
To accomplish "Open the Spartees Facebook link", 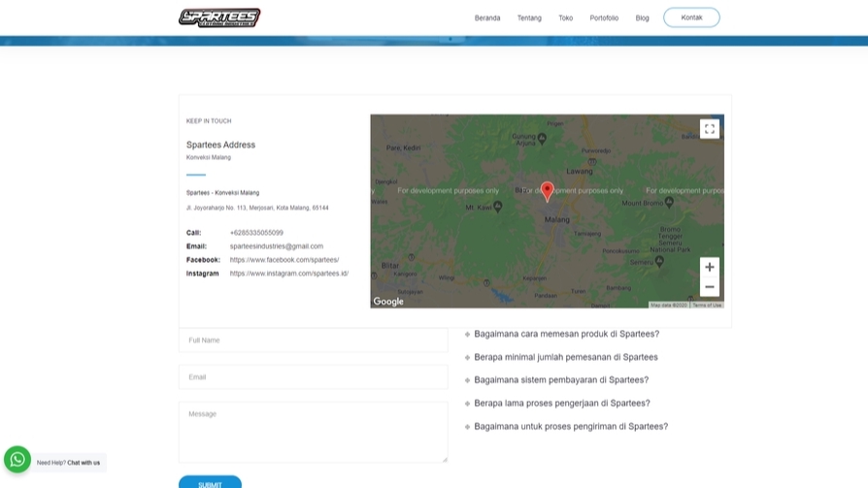I will [x=284, y=259].
